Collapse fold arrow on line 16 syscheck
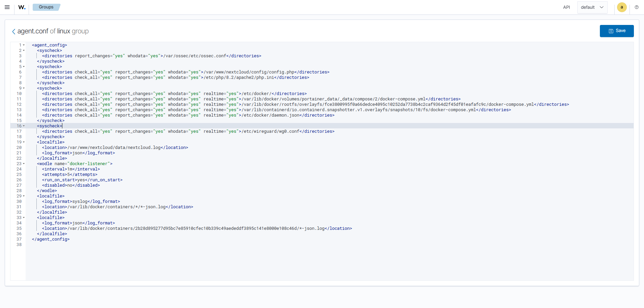644x308 pixels. pyautogui.click(x=24, y=126)
